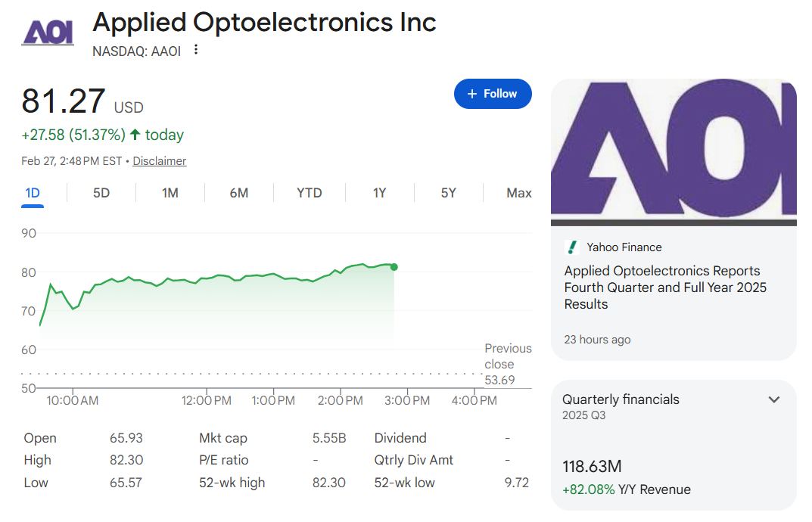
Task: Select the Max chart range tab
Action: click(519, 193)
